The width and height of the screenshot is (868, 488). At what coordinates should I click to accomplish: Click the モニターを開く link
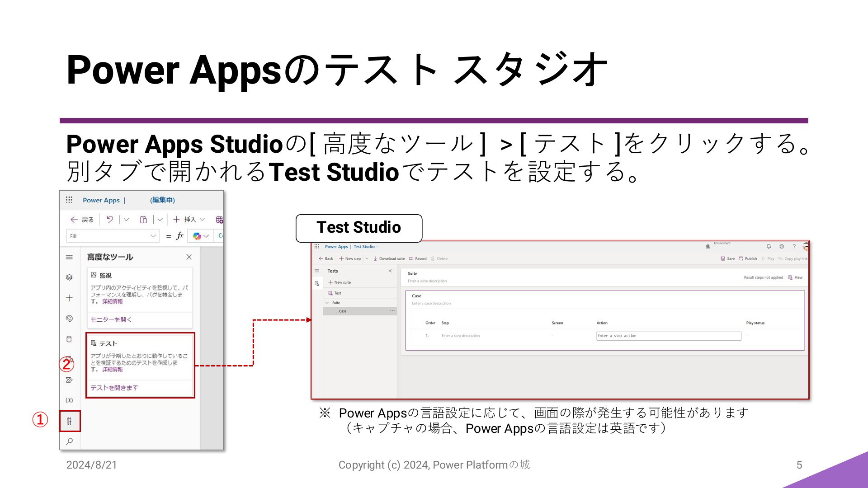[111, 320]
